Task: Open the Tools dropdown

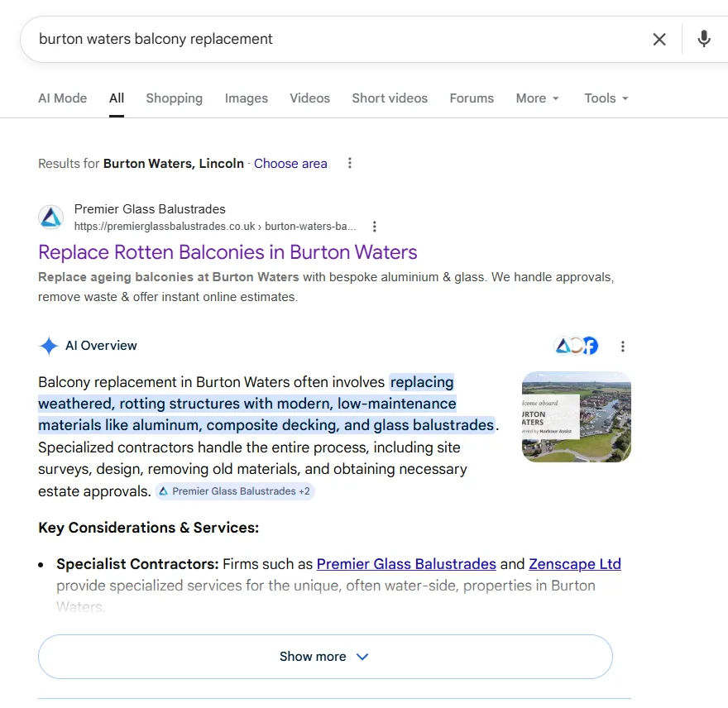Action: tap(606, 98)
